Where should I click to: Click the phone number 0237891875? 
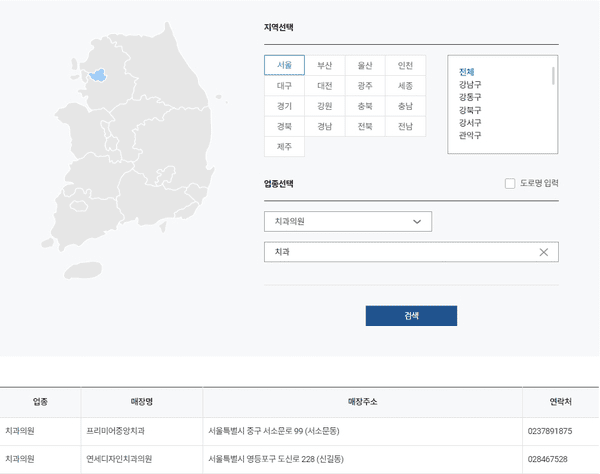click(550, 431)
